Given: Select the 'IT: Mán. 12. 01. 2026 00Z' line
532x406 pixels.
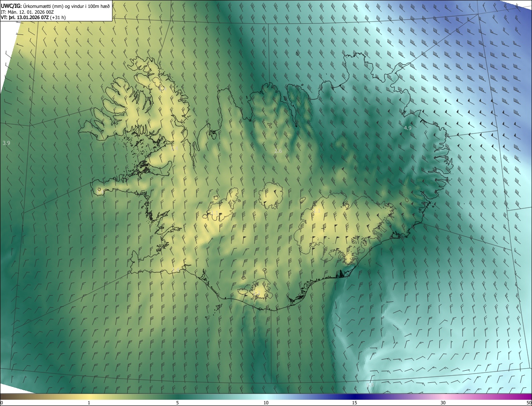Looking at the screenshot, I should click(x=27, y=12).
